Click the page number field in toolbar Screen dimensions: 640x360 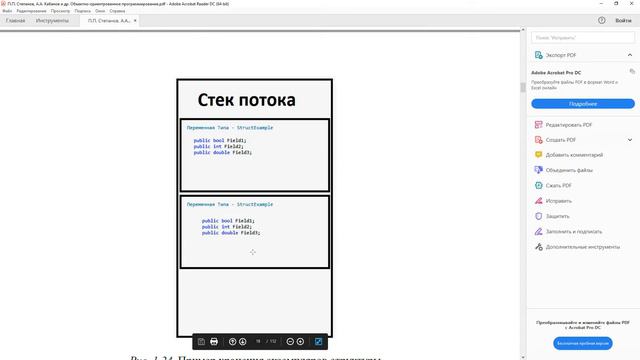click(x=258, y=341)
